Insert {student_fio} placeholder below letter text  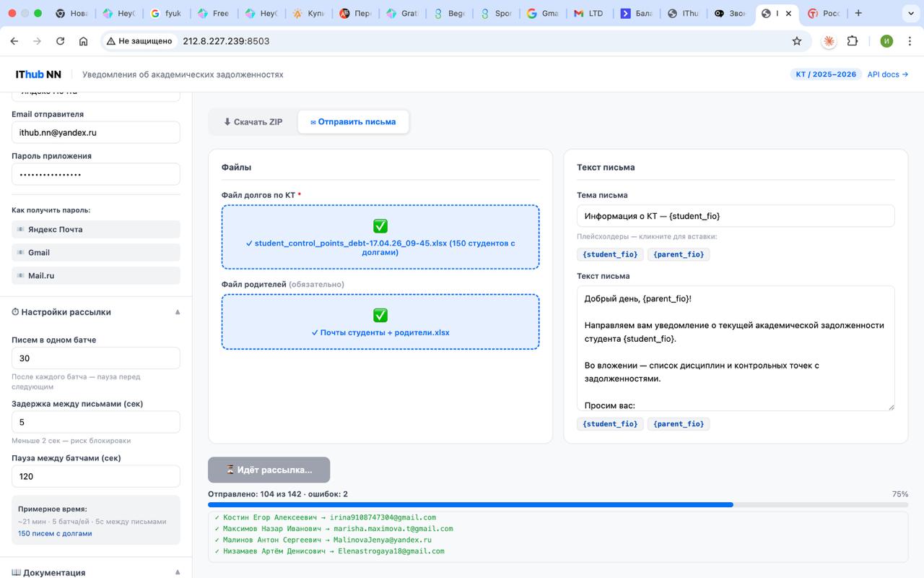[x=610, y=424]
